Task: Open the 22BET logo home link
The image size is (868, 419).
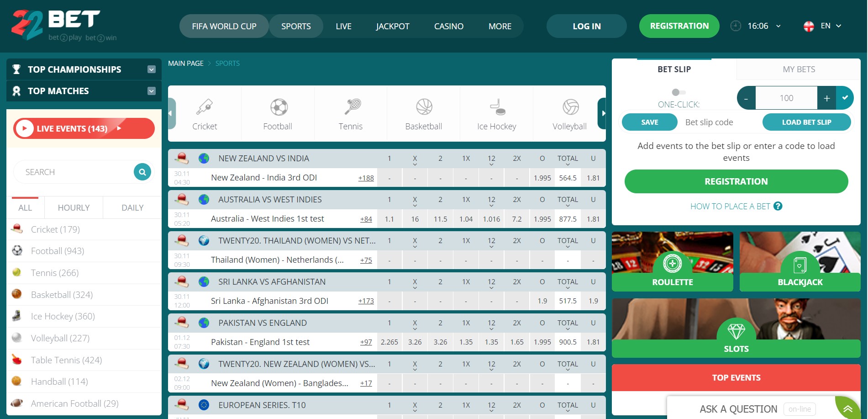Action: click(63, 26)
